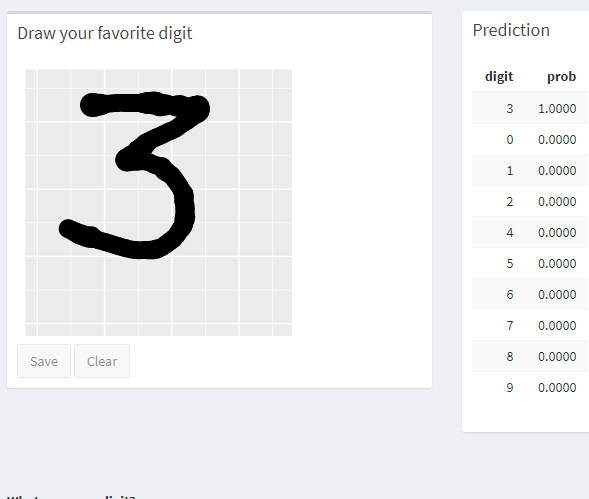The image size is (589, 499).
Task: Select the prediction row for digit 9
Action: click(530, 387)
